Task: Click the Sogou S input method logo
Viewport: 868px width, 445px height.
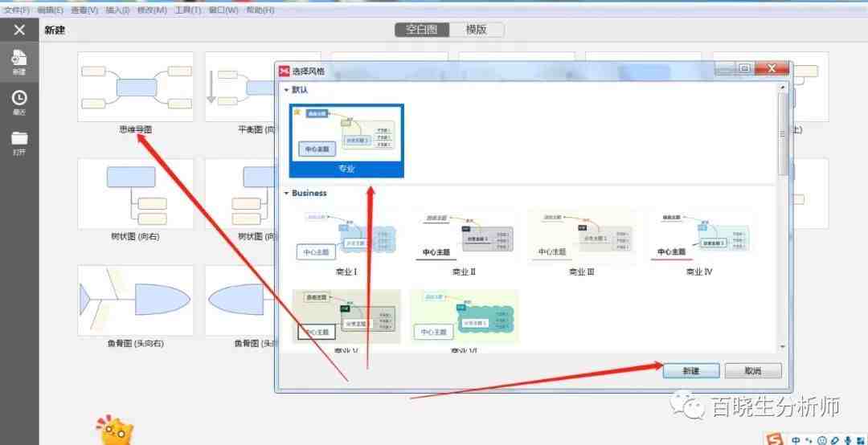Action: click(x=776, y=439)
